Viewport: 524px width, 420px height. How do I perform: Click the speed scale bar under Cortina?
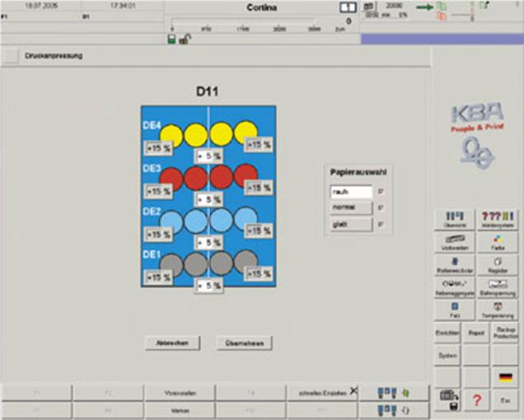264,23
